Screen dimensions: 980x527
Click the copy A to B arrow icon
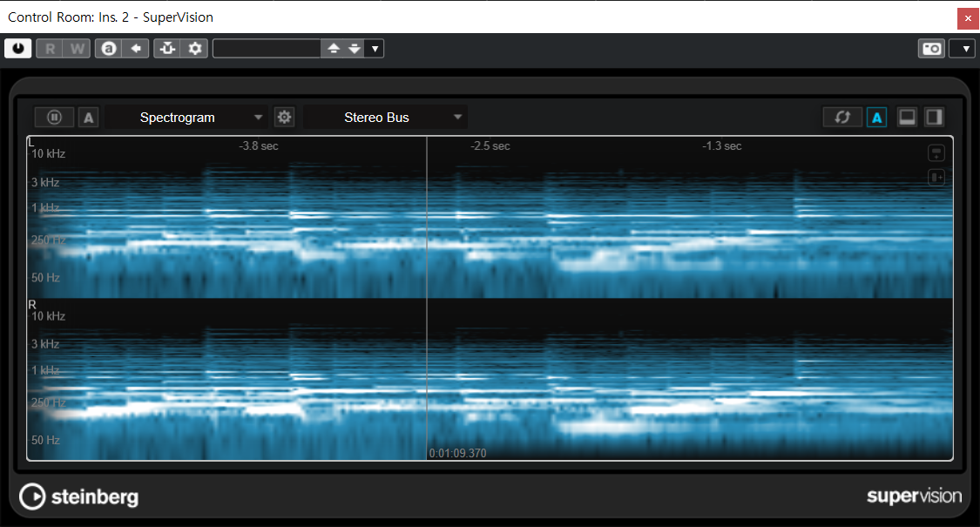click(x=136, y=49)
